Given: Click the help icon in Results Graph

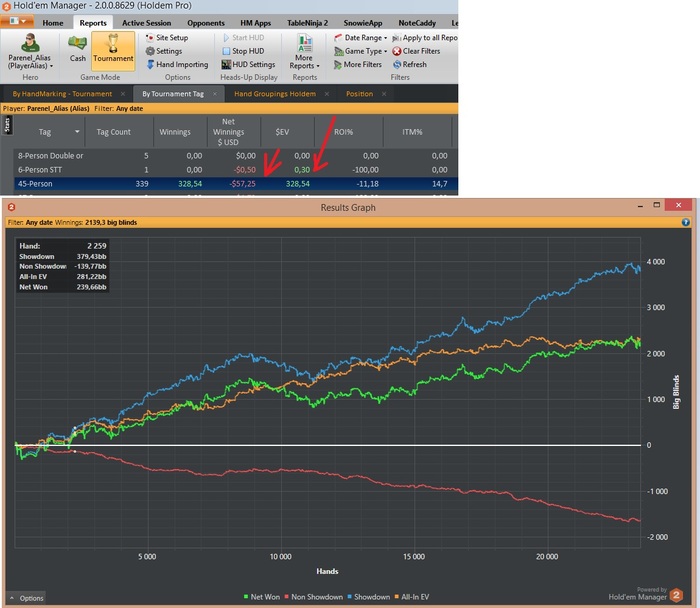Looking at the screenshot, I should tap(685, 222).
